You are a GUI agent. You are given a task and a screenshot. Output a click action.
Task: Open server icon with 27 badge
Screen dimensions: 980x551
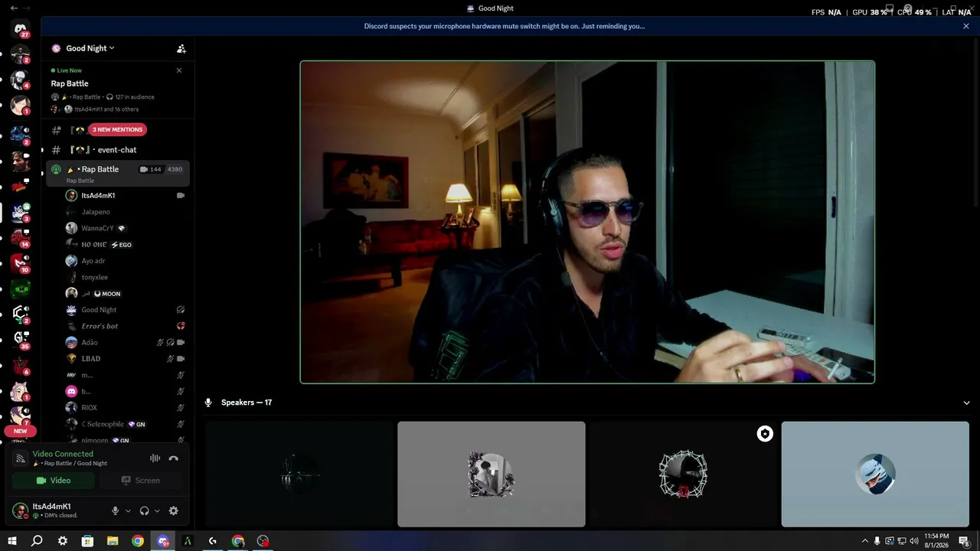pyautogui.click(x=21, y=28)
